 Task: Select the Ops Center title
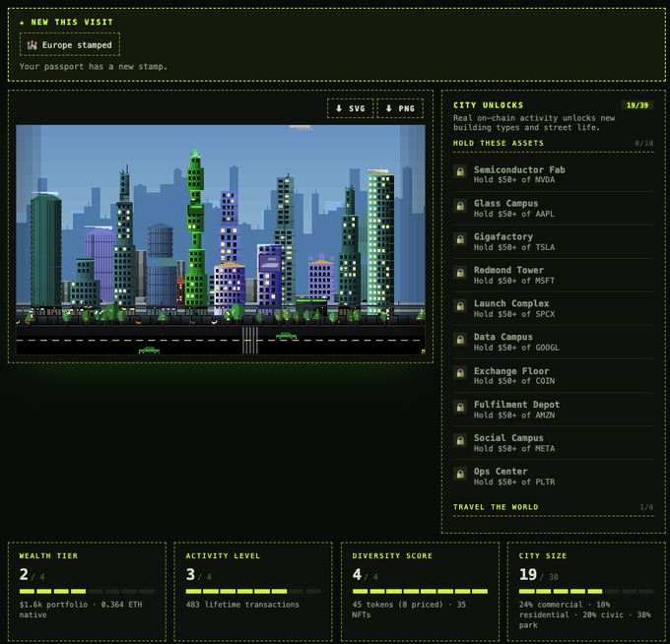[x=501, y=471]
